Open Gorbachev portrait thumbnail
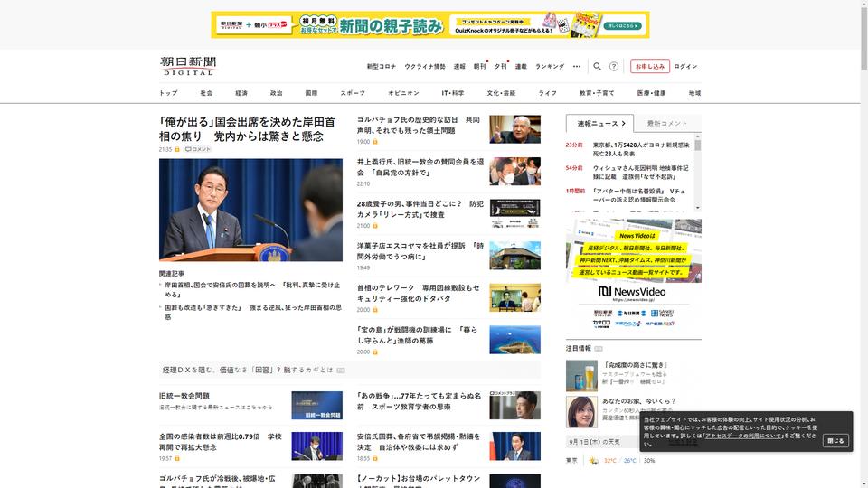The height and width of the screenshot is (488, 868). click(x=514, y=129)
